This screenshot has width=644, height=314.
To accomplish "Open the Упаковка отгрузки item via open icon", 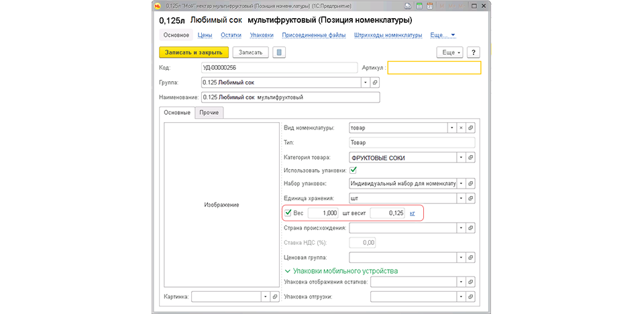I will click(471, 297).
